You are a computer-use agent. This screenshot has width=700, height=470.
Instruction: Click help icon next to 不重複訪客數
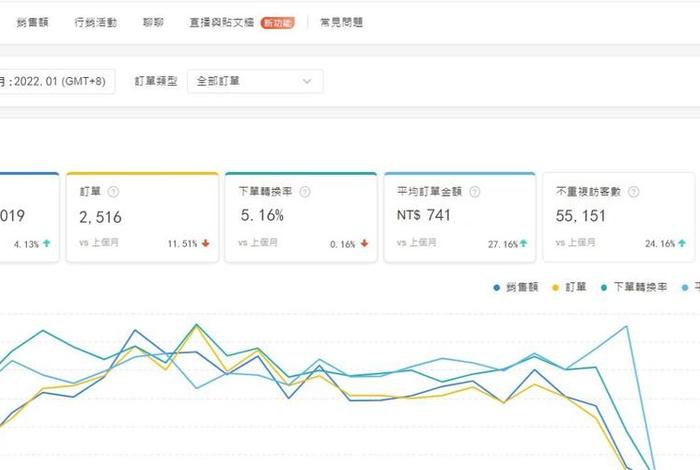(x=633, y=192)
